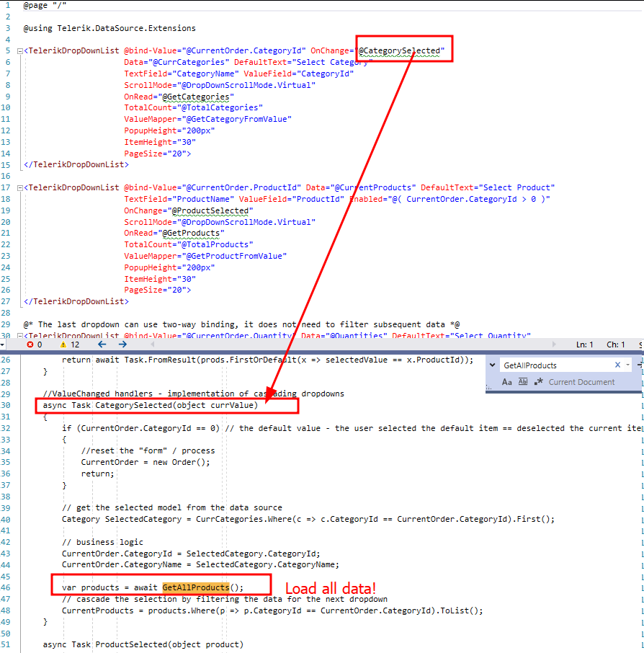Navigate backward with the blue left arrow
The image size is (644, 653).
100,344
